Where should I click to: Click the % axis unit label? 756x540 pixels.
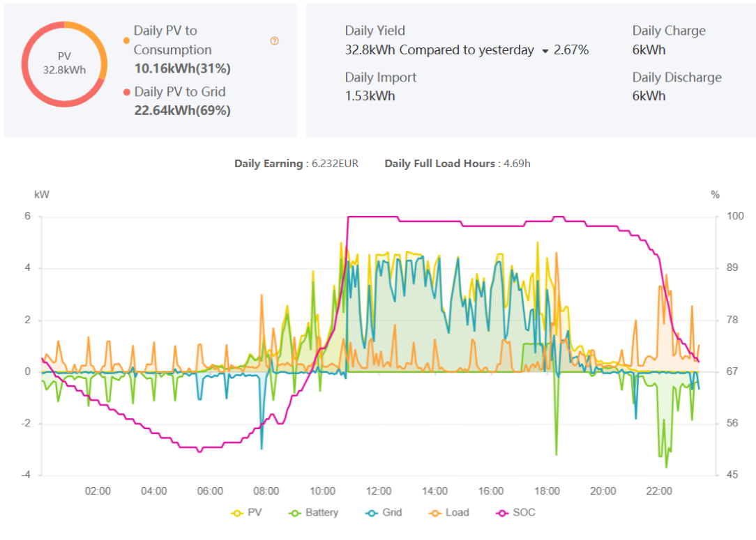click(x=715, y=194)
